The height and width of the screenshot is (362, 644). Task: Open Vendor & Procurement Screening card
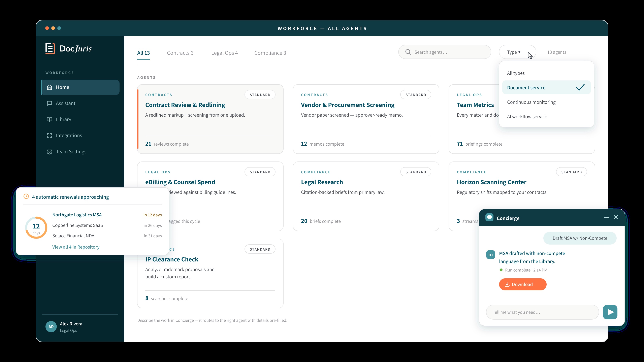(366, 119)
